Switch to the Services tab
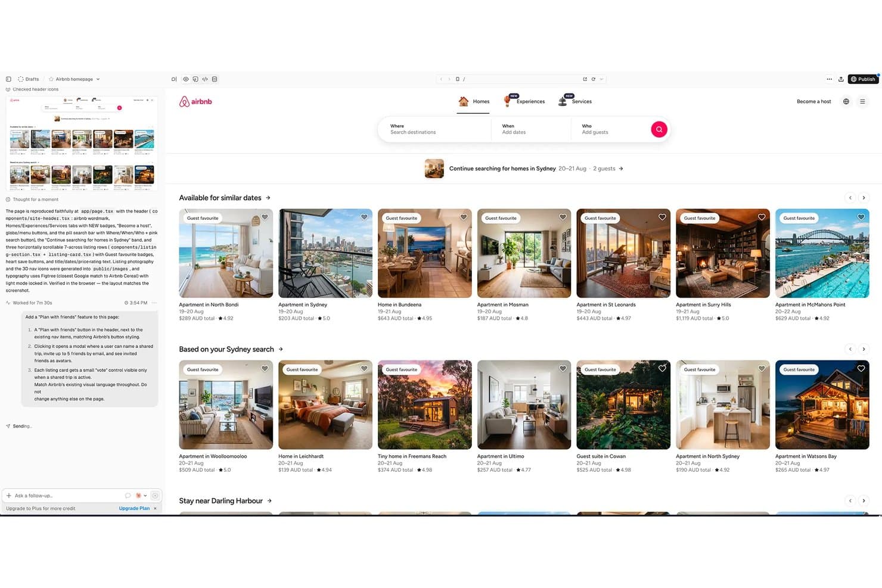The height and width of the screenshot is (588, 882). 574,102
